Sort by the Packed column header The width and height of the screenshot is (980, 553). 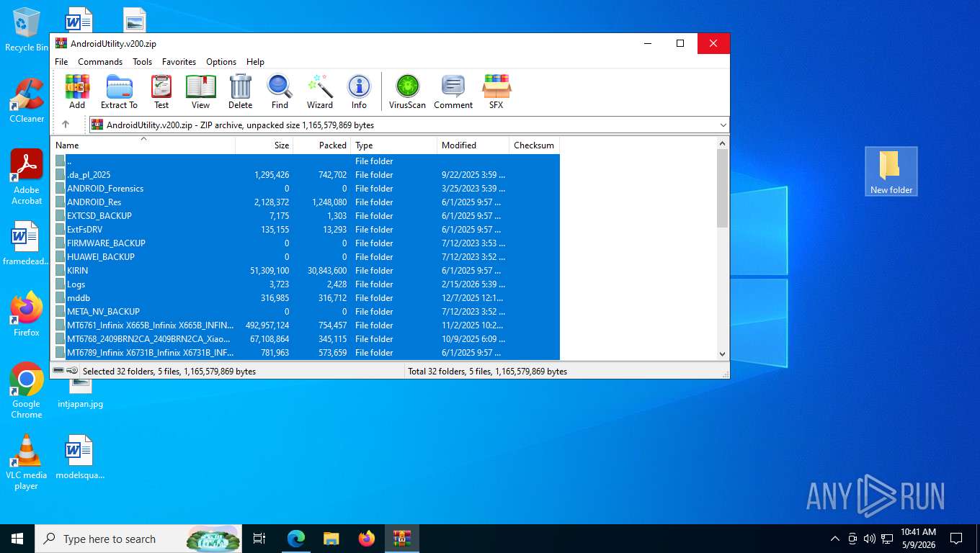click(x=322, y=145)
